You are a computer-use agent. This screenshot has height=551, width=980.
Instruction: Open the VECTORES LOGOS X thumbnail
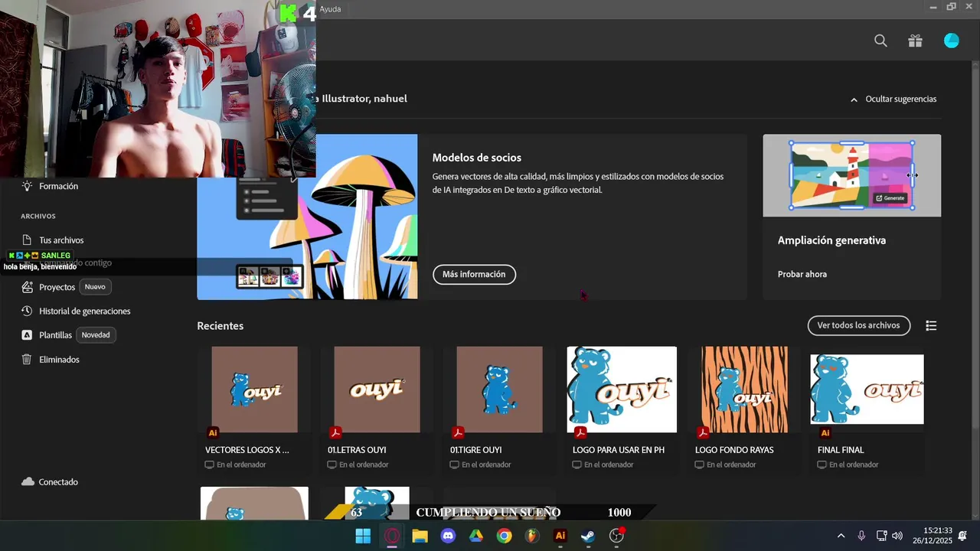click(x=254, y=390)
